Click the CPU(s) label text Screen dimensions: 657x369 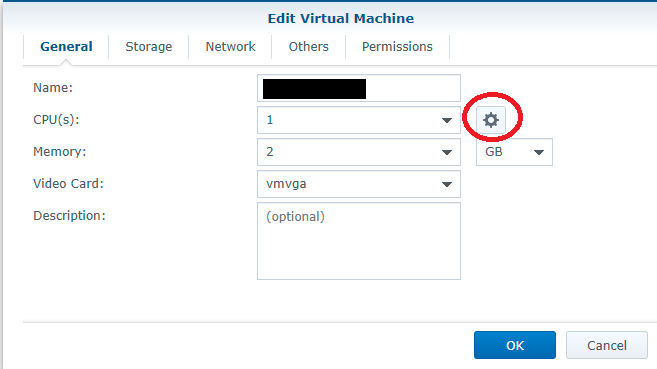click(x=56, y=120)
